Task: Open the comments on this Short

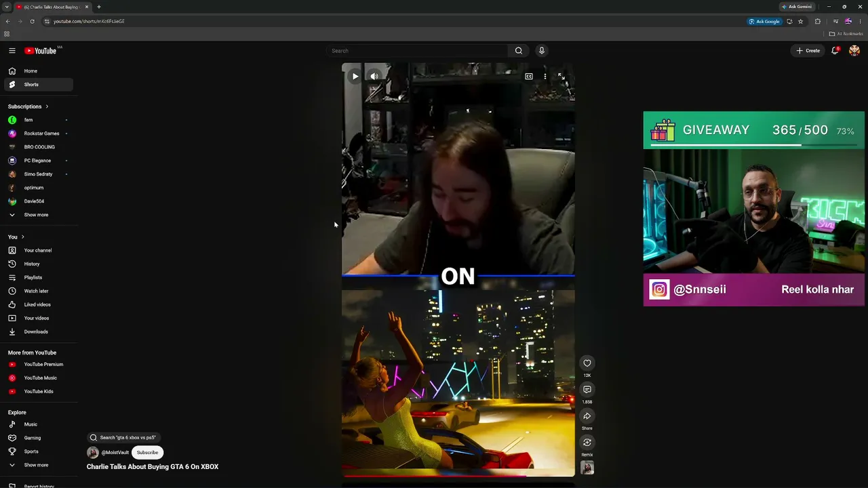Action: pyautogui.click(x=587, y=390)
